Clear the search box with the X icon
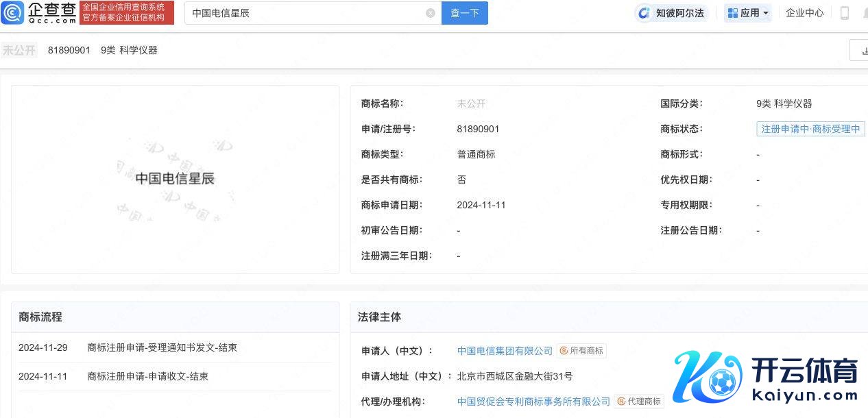The width and height of the screenshot is (868, 418). click(430, 13)
